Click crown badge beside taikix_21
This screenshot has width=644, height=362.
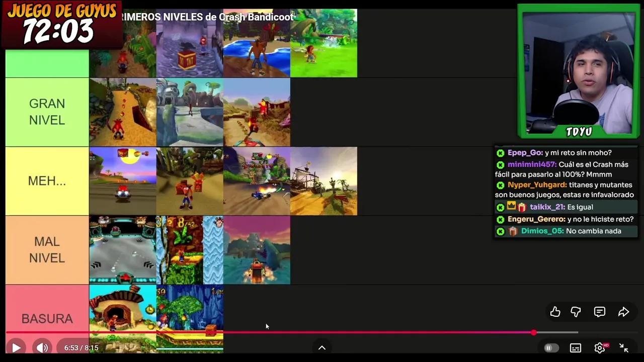point(512,207)
